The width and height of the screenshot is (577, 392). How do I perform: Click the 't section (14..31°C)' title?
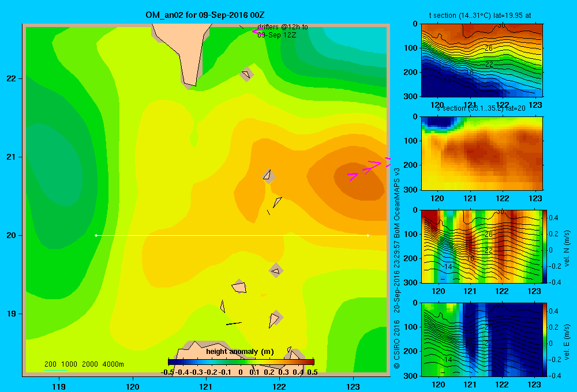(x=480, y=16)
